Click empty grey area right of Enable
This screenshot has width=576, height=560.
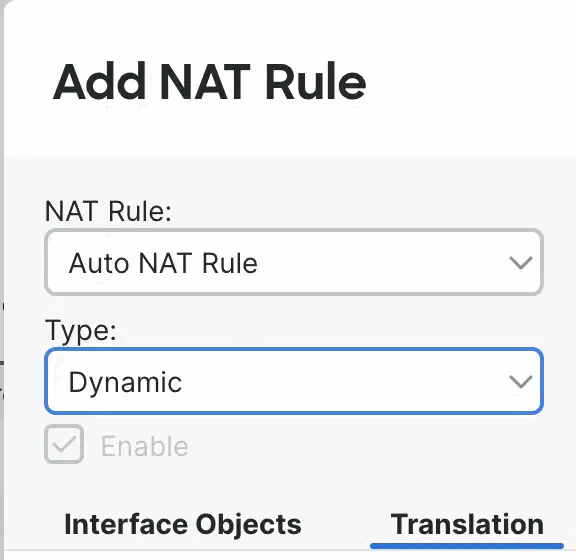pyautogui.click(x=367, y=445)
